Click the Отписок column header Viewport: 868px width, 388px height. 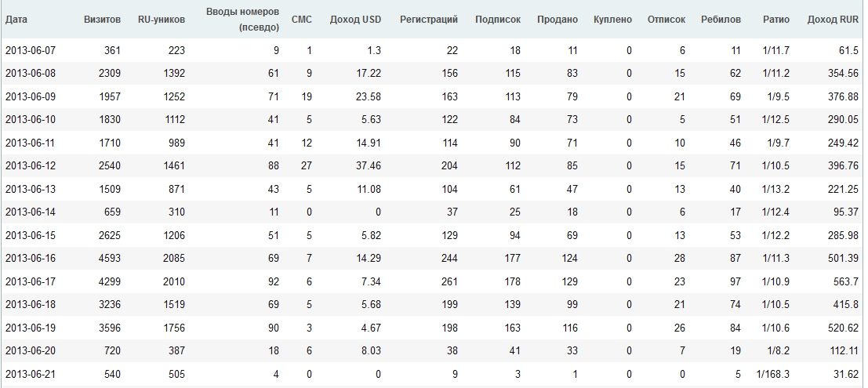pyautogui.click(x=666, y=19)
